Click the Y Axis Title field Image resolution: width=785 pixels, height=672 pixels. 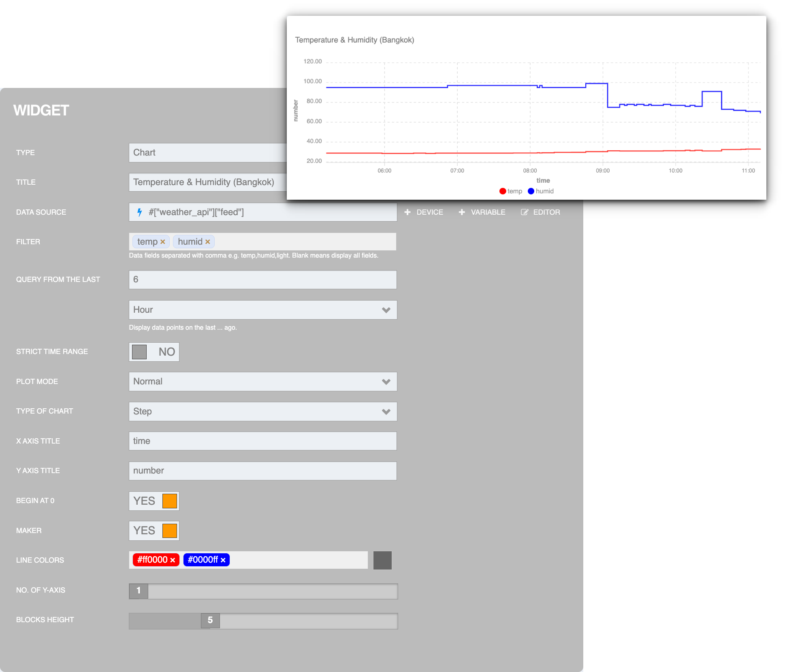[x=263, y=471]
